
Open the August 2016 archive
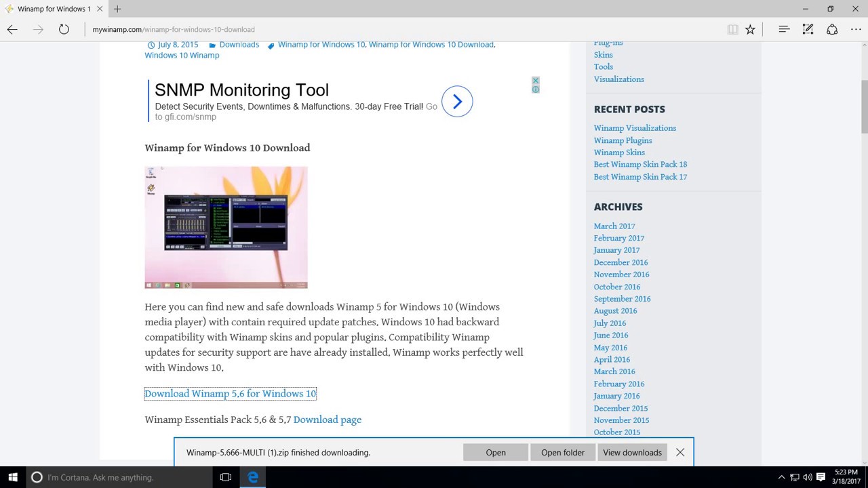click(x=615, y=311)
